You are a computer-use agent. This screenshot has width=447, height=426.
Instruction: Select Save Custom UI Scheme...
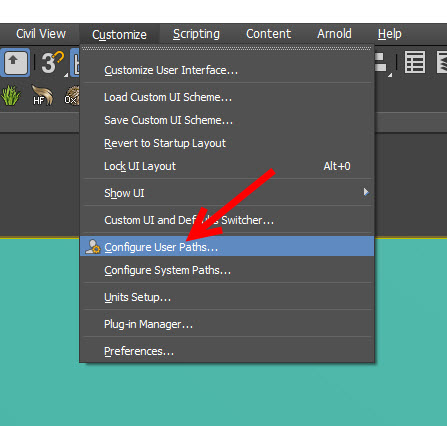tap(227, 120)
